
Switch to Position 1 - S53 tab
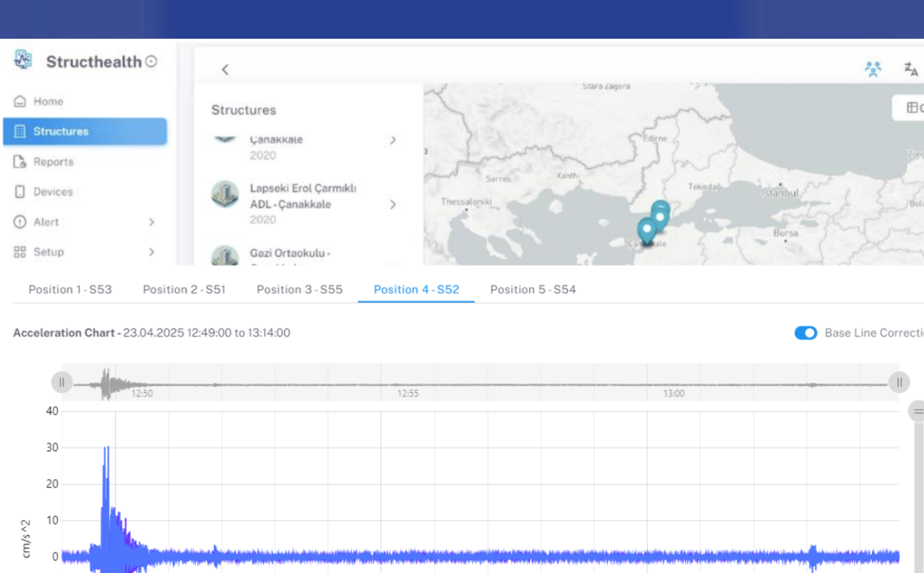tap(70, 289)
